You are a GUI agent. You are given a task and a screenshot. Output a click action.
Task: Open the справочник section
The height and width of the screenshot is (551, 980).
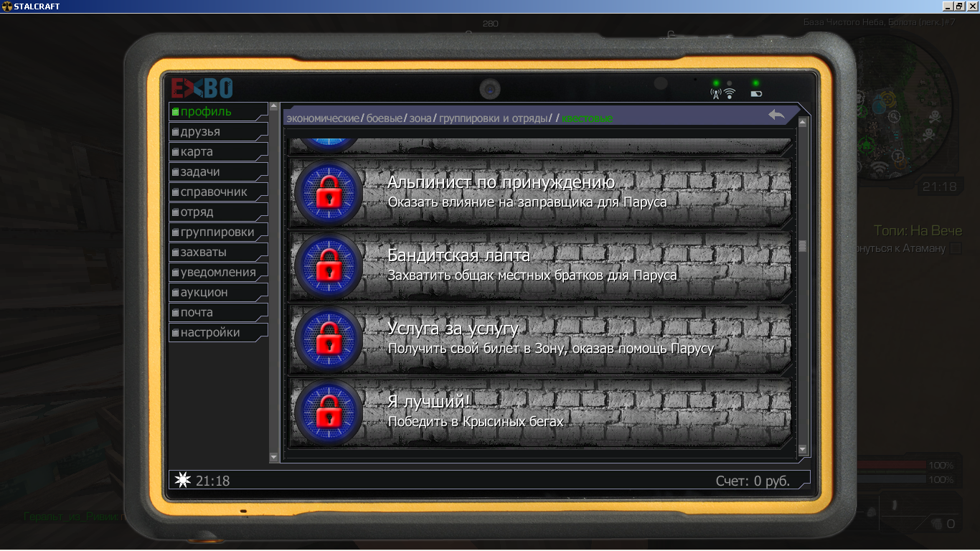click(218, 192)
